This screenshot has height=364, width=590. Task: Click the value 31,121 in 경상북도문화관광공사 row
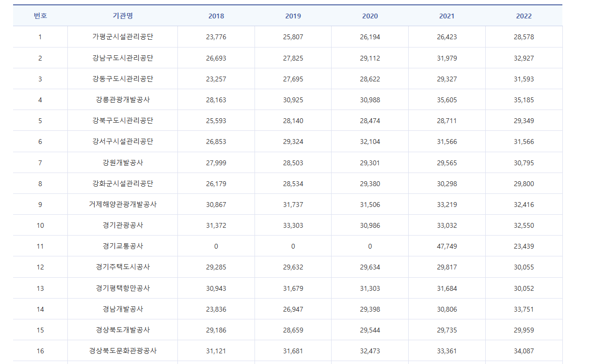click(216, 351)
